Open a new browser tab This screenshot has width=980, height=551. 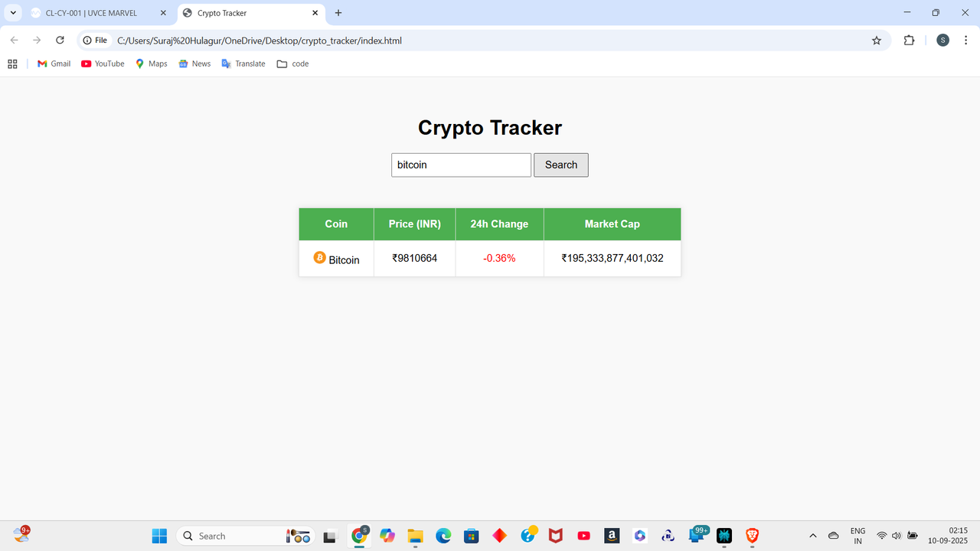338,13
